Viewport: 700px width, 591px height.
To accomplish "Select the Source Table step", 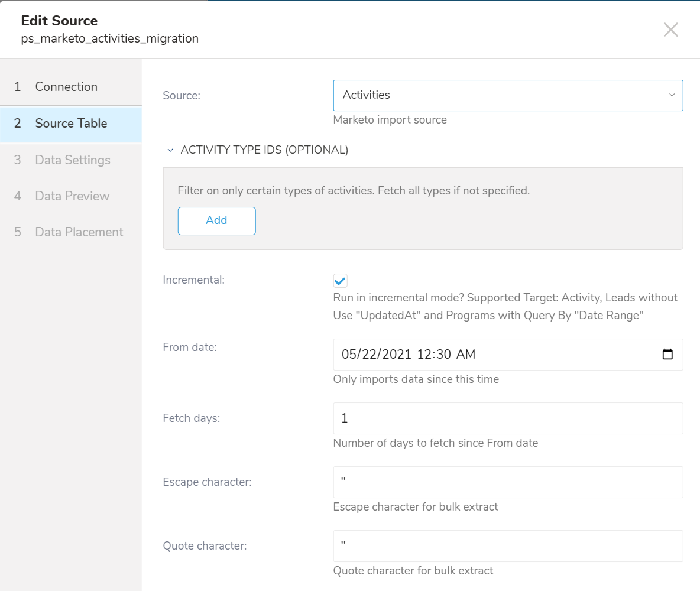I will [x=71, y=124].
